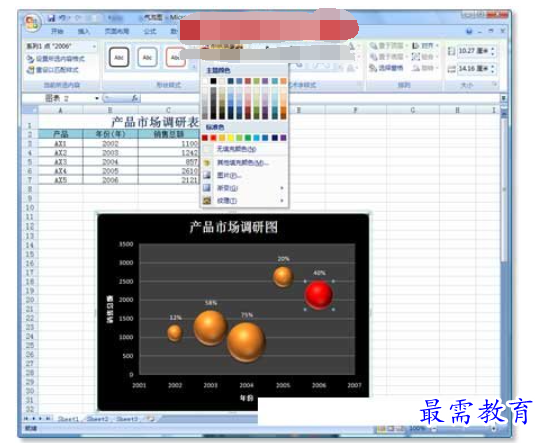The image size is (541, 443).
Task: Click the Redo icon in quick access toolbar
Action: coord(78,17)
